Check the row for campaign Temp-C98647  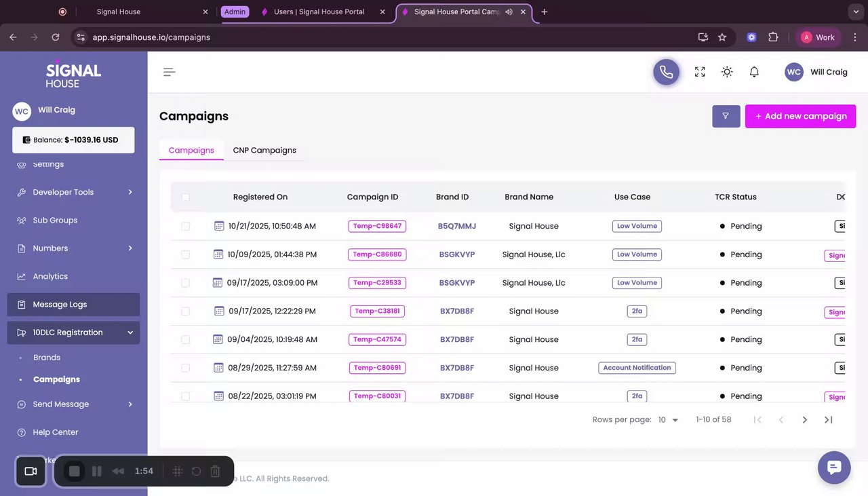(x=186, y=226)
